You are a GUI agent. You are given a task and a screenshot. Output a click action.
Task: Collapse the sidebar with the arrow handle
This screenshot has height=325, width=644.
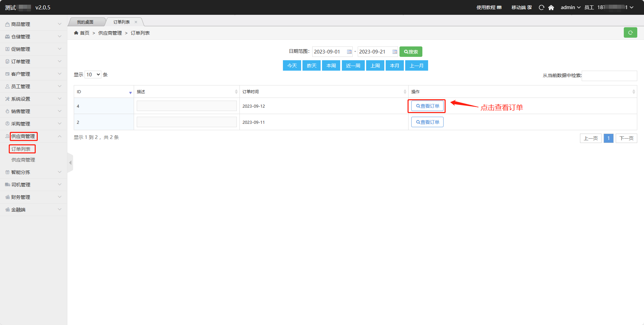click(70, 163)
